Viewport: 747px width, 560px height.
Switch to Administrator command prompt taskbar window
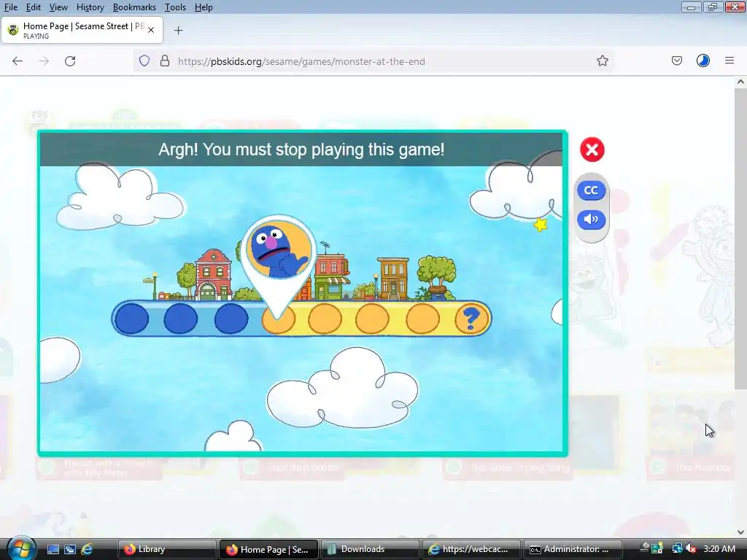[x=572, y=549]
